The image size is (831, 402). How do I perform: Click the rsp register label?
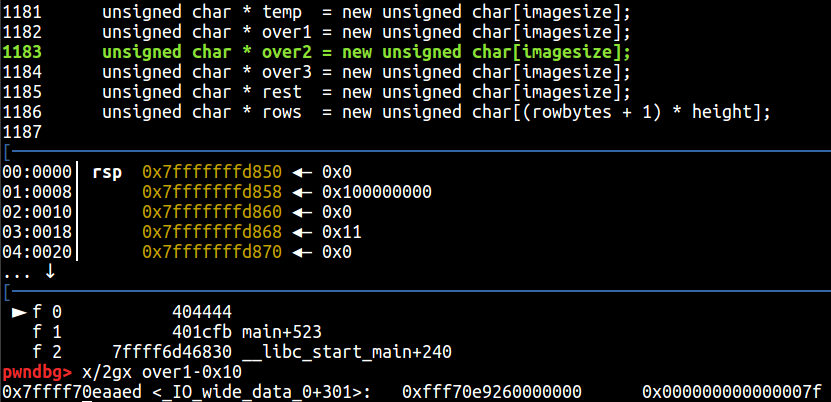107,172
